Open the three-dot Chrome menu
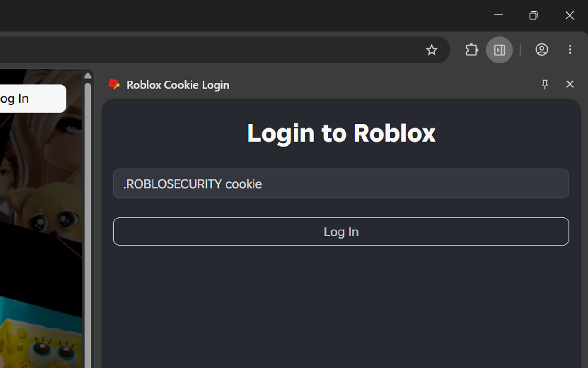The height and width of the screenshot is (368, 588). (x=570, y=50)
